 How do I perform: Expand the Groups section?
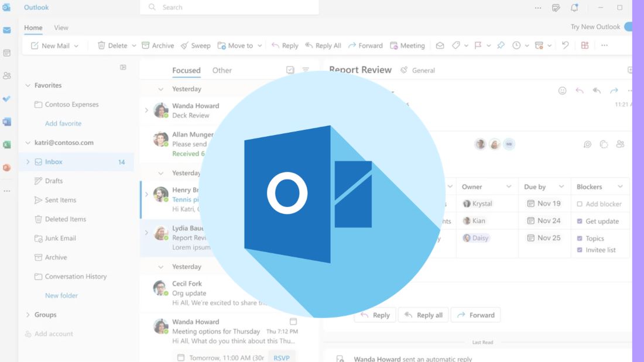[x=28, y=315]
